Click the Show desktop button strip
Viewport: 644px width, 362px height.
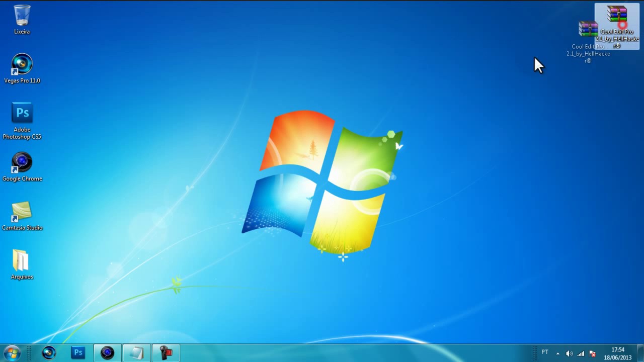[x=640, y=353]
